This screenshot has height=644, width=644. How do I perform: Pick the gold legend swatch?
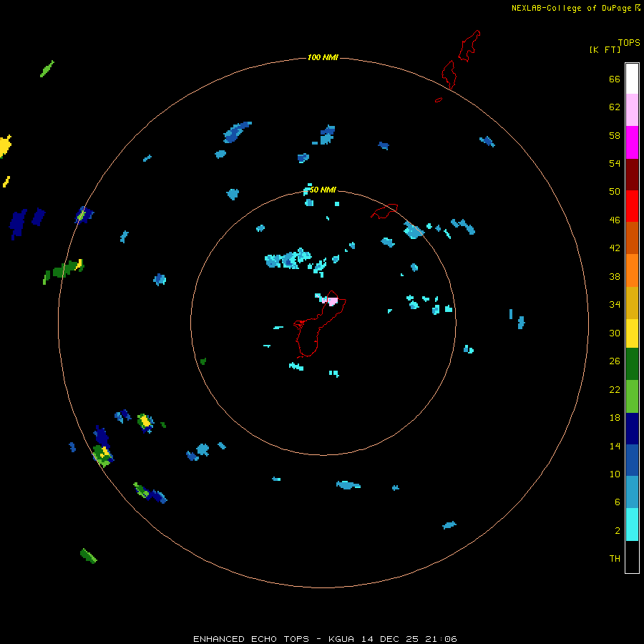pos(632,303)
